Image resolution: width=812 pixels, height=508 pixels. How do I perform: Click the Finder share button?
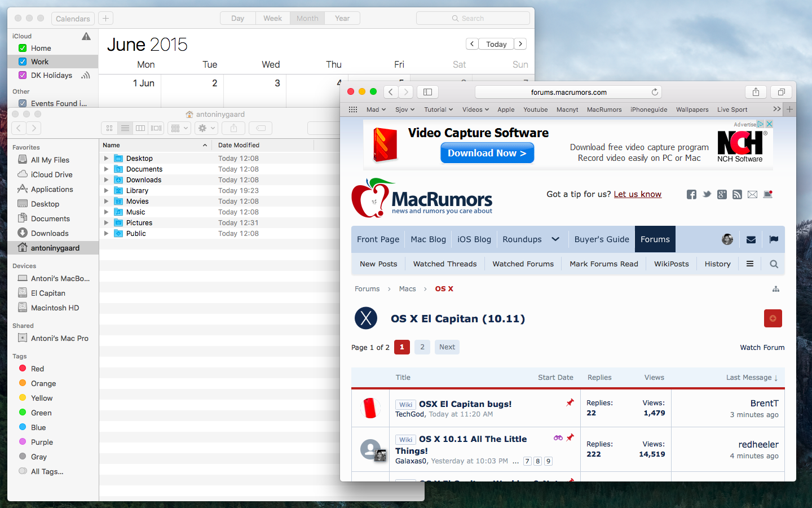click(233, 128)
